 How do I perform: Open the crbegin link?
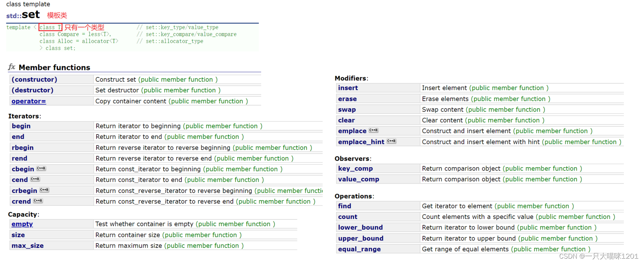click(x=25, y=191)
